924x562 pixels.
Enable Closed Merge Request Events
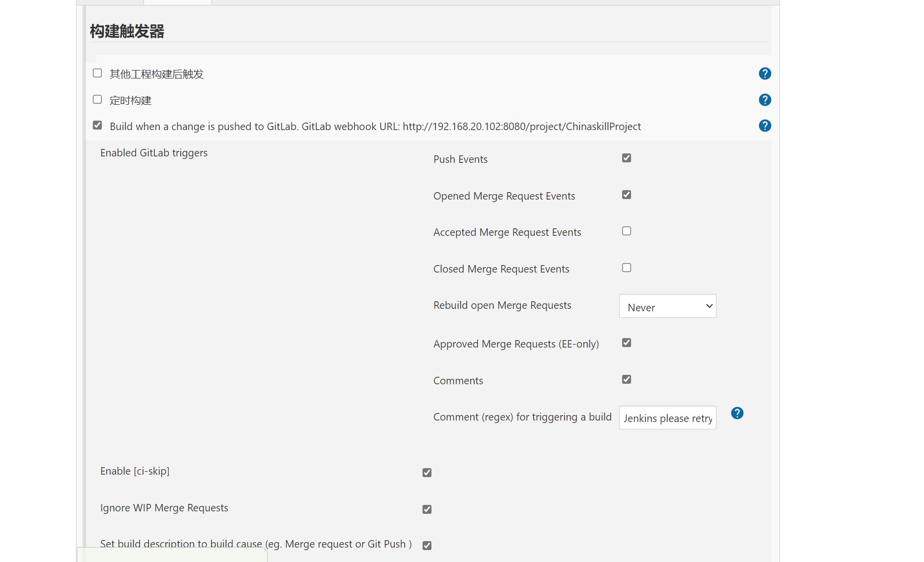point(626,268)
